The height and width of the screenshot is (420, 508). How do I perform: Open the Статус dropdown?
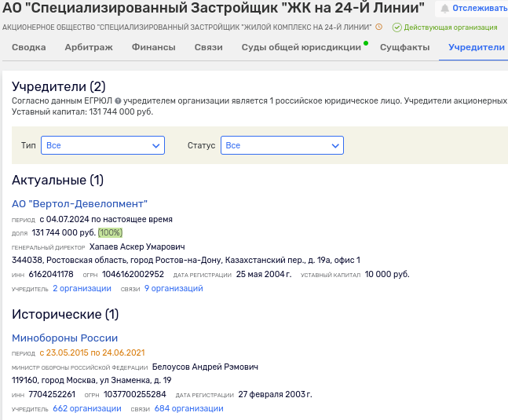click(282, 145)
